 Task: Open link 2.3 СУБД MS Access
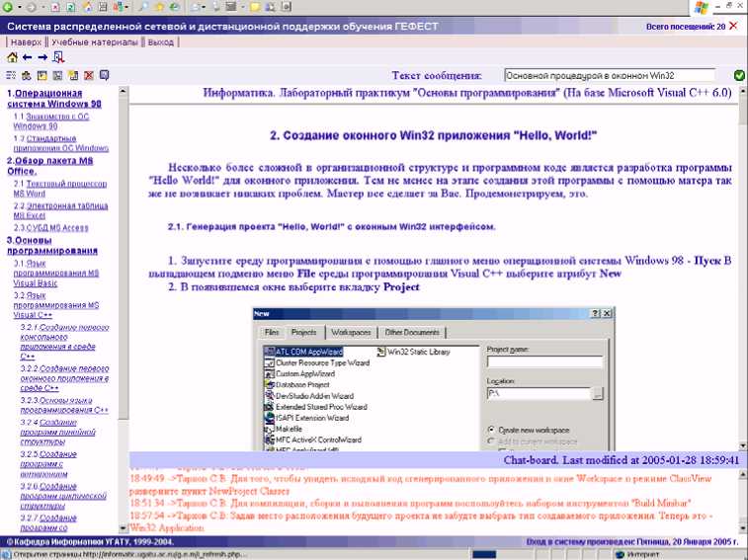(x=50, y=227)
